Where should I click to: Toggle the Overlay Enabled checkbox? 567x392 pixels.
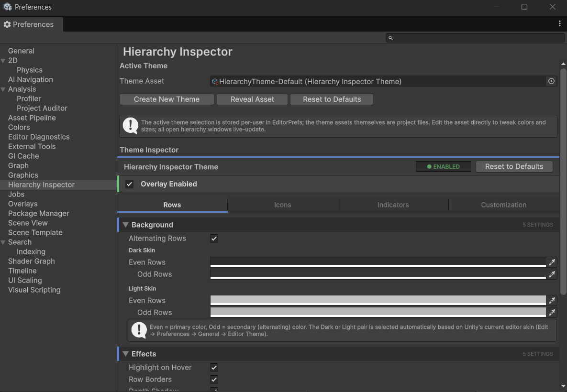(130, 184)
